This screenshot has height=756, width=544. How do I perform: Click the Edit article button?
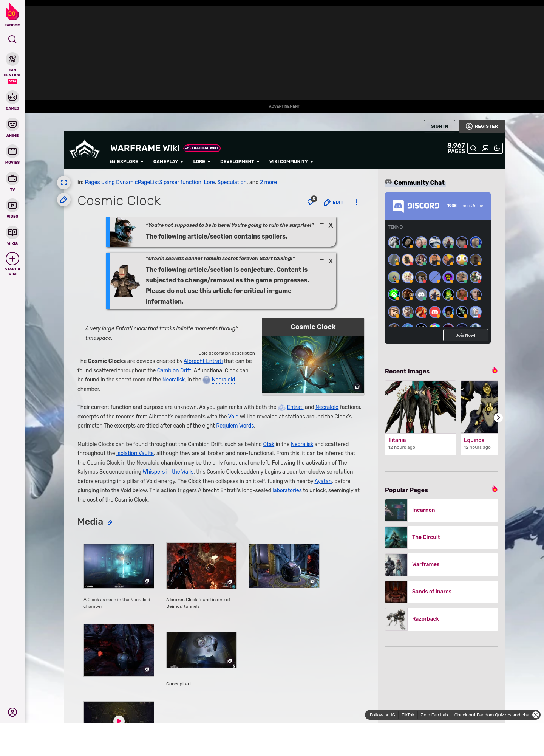(334, 202)
